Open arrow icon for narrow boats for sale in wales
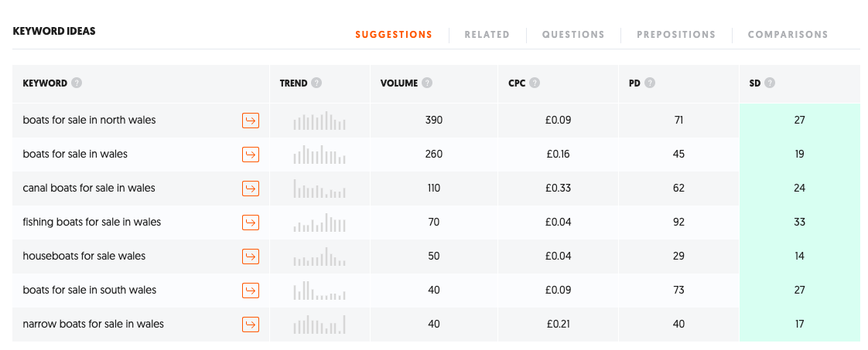Image resolution: width=868 pixels, height=350 pixels. click(x=250, y=325)
